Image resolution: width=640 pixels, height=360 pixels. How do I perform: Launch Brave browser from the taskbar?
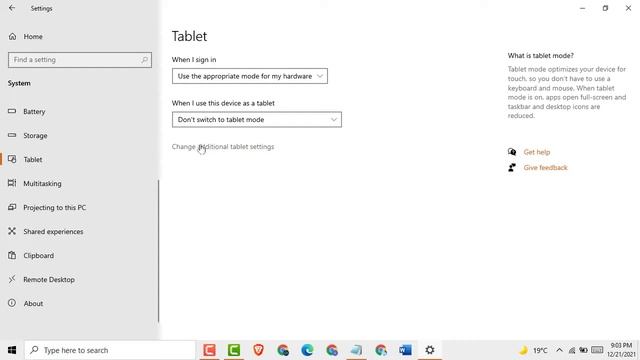pos(258,350)
